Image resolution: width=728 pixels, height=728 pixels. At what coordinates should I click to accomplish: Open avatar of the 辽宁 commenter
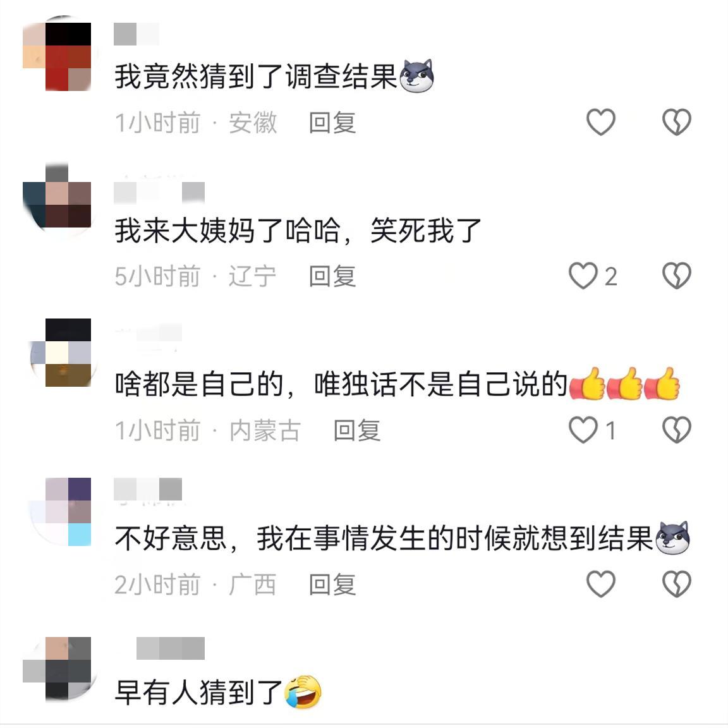(x=57, y=200)
